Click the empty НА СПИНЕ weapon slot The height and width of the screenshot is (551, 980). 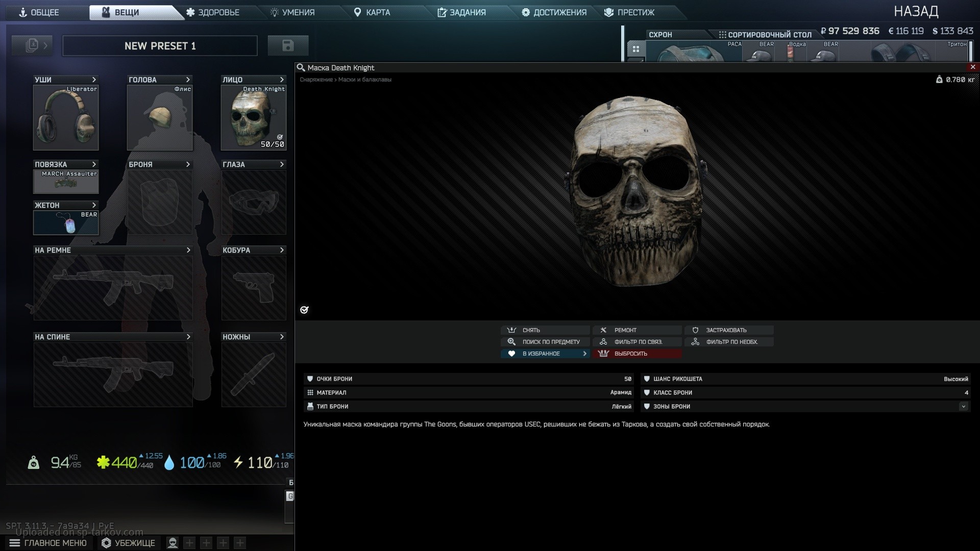pos(113,374)
